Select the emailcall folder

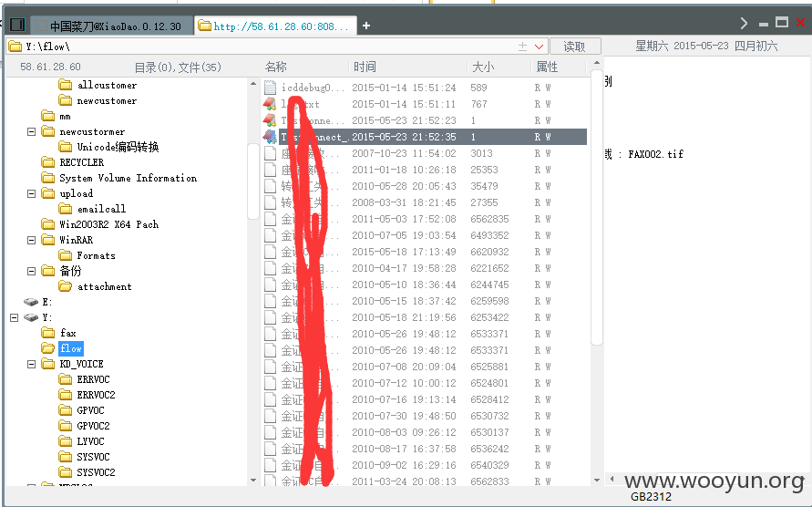click(x=101, y=209)
